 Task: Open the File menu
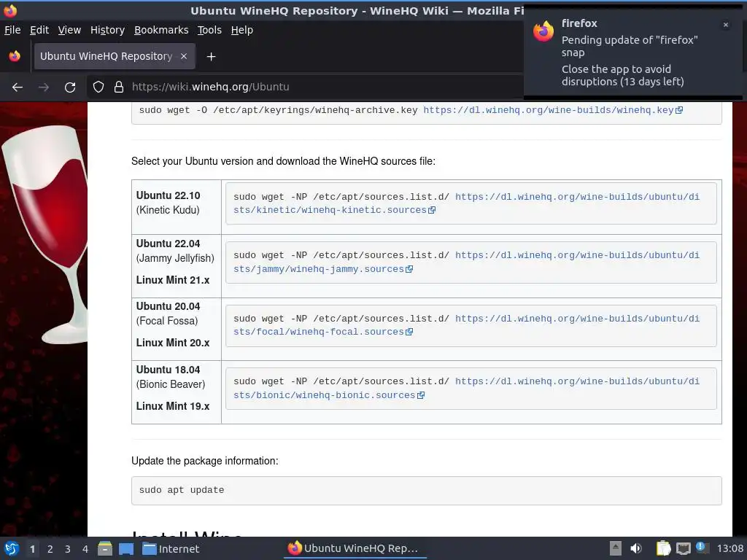(12, 30)
